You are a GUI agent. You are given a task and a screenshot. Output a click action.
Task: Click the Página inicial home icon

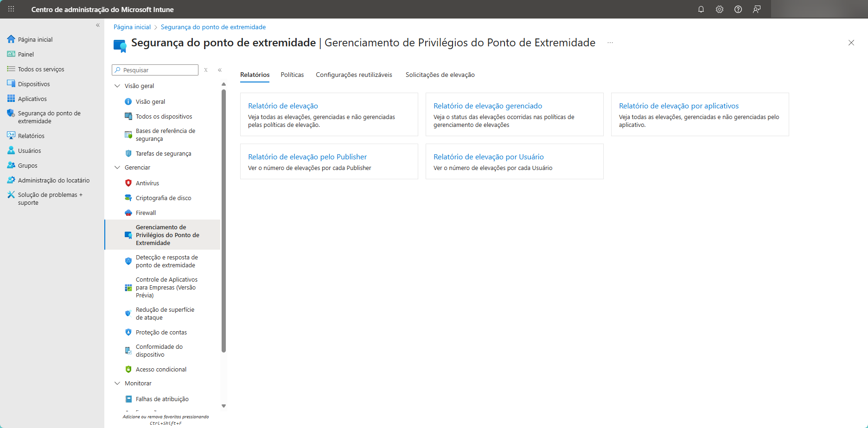tap(11, 39)
